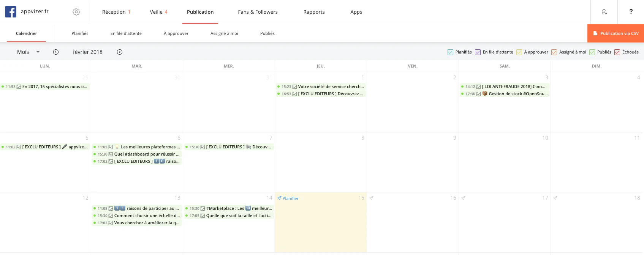The width and height of the screenshot is (644, 255).
Task: Toggle the À approuver filter checkbox
Action: pyautogui.click(x=519, y=52)
